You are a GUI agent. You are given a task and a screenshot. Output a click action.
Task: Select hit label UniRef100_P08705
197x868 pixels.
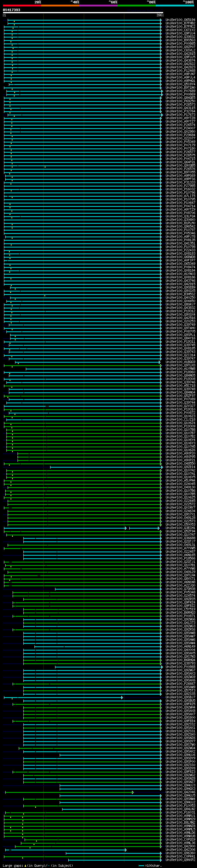click(180, 331)
